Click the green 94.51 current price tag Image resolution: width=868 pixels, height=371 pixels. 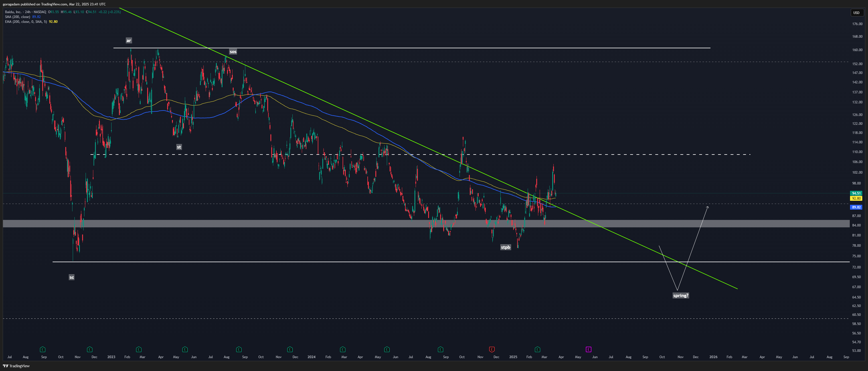[x=856, y=193]
